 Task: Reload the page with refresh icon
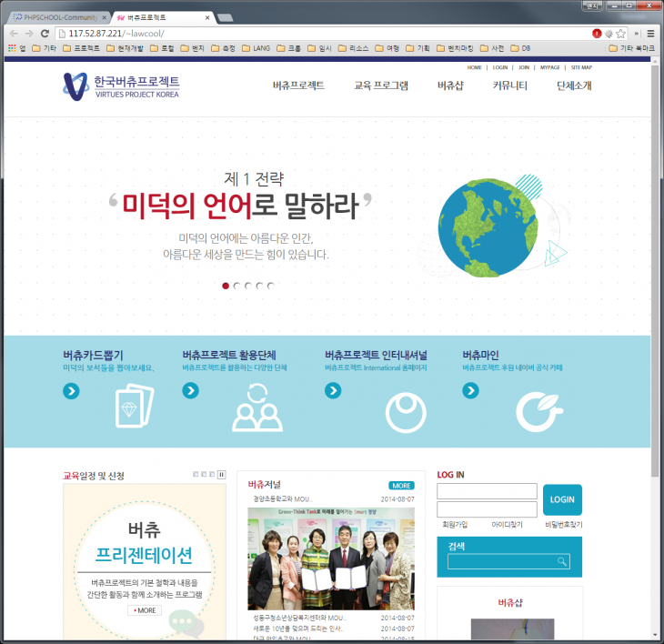[45, 34]
